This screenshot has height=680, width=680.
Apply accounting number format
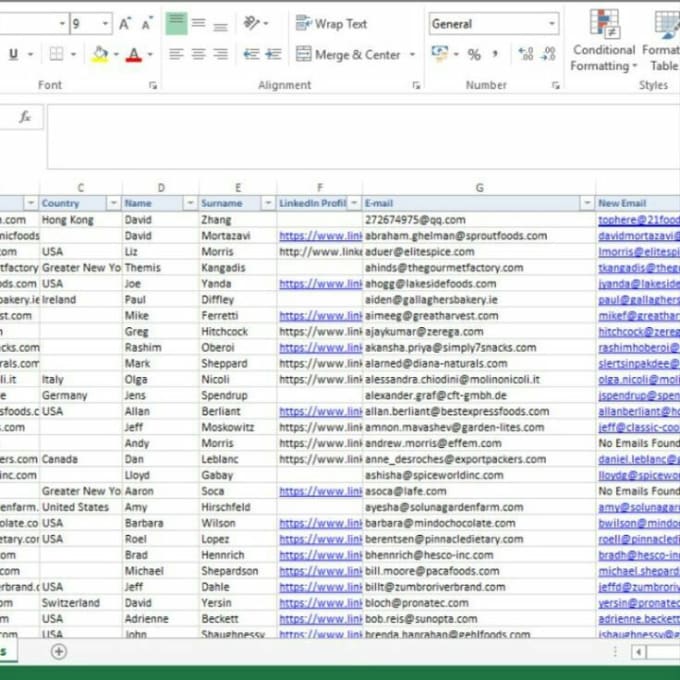[440, 54]
